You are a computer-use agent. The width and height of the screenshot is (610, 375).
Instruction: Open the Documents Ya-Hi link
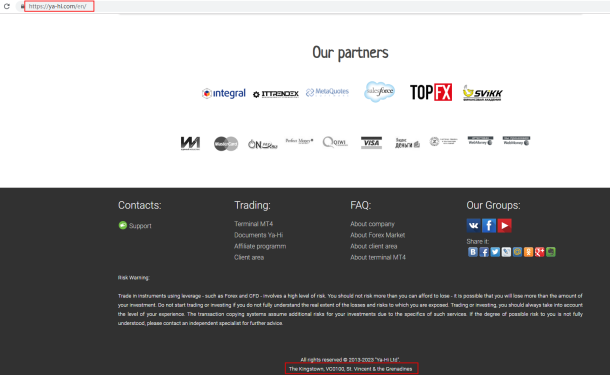point(258,235)
